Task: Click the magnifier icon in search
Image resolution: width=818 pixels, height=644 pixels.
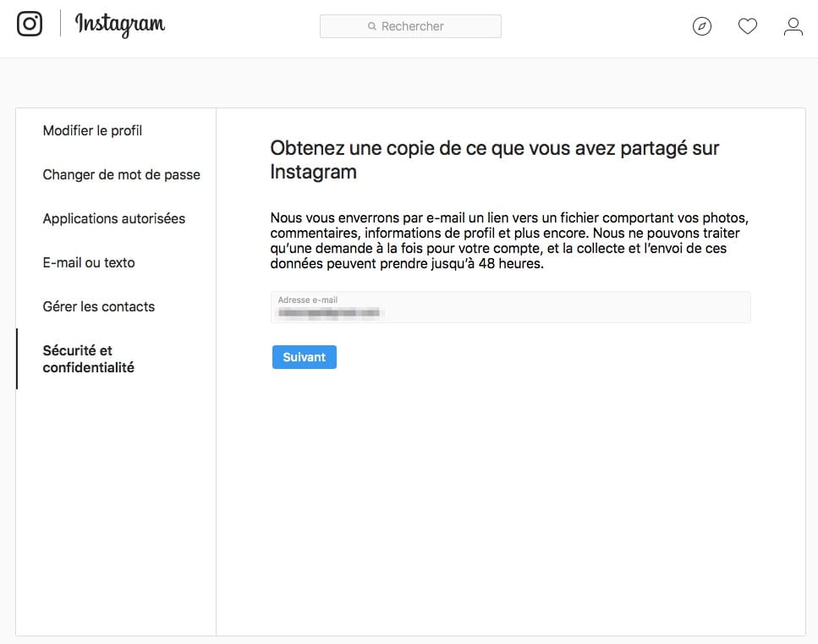Action: pyautogui.click(x=372, y=26)
